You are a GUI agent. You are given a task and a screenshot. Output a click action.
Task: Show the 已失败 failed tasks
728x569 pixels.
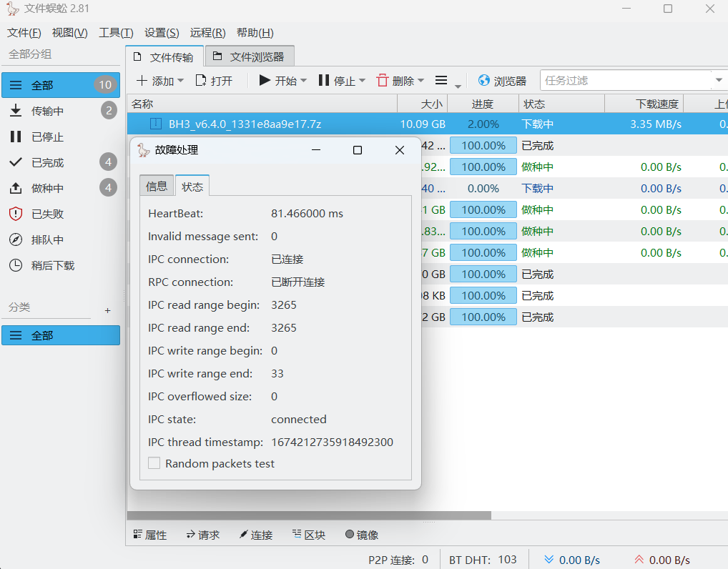click(x=60, y=214)
